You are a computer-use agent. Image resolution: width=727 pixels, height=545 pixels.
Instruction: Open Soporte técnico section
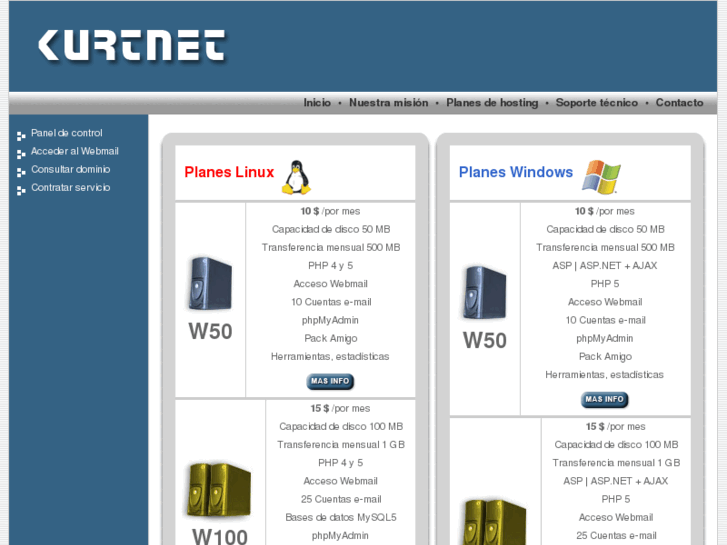click(597, 103)
